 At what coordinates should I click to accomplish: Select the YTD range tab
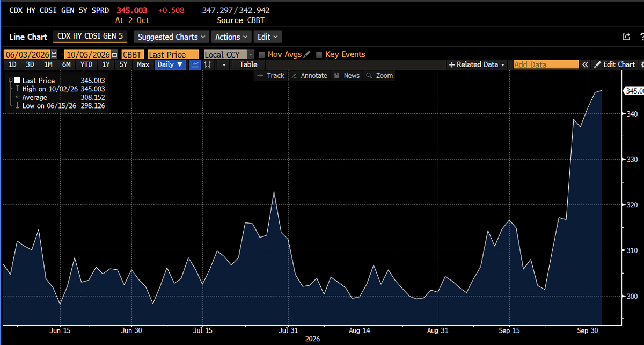tap(86, 64)
